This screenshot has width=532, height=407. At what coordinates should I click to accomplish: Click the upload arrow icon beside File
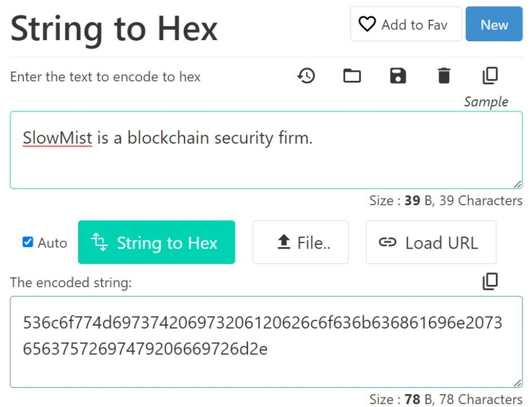(x=284, y=243)
